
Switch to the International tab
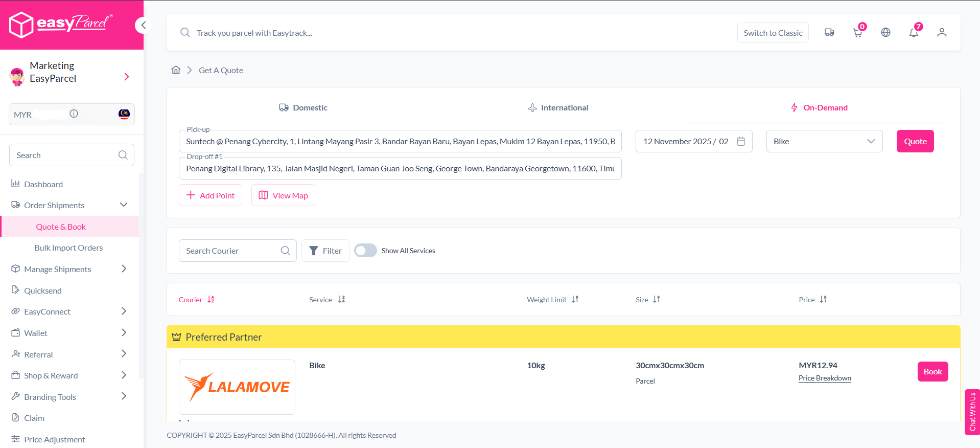(558, 107)
